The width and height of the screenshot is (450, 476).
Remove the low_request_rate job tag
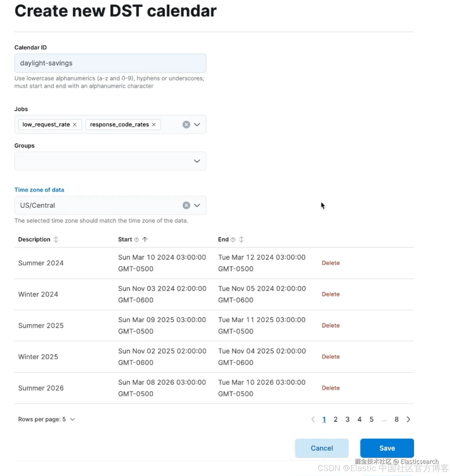(x=75, y=125)
